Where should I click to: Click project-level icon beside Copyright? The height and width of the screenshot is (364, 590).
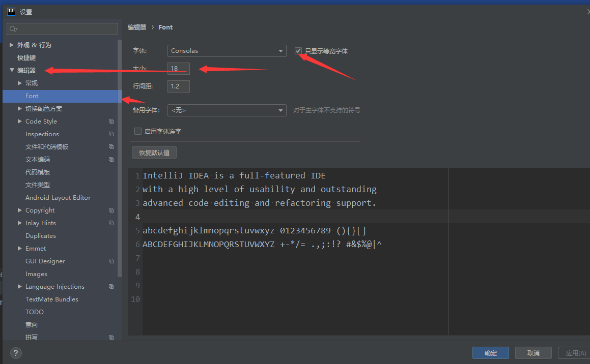point(111,210)
